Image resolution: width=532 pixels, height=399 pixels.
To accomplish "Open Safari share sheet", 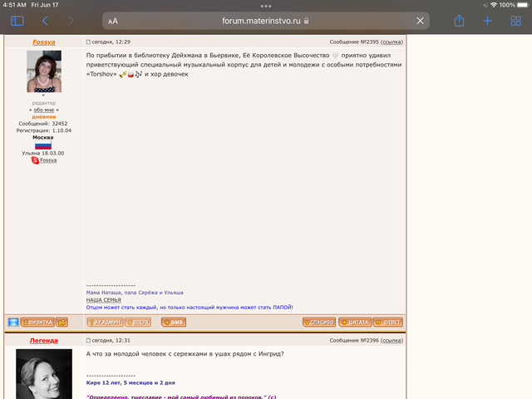I will click(459, 21).
